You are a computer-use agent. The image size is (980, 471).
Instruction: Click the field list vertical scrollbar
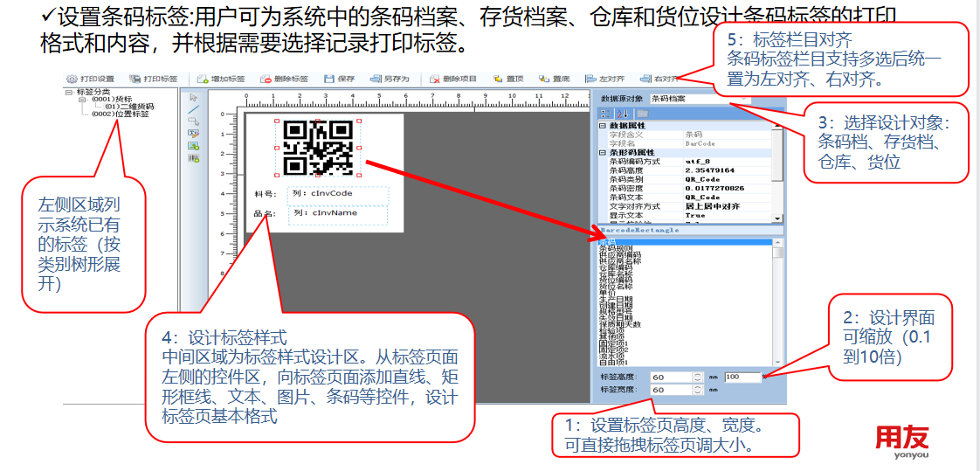777,301
